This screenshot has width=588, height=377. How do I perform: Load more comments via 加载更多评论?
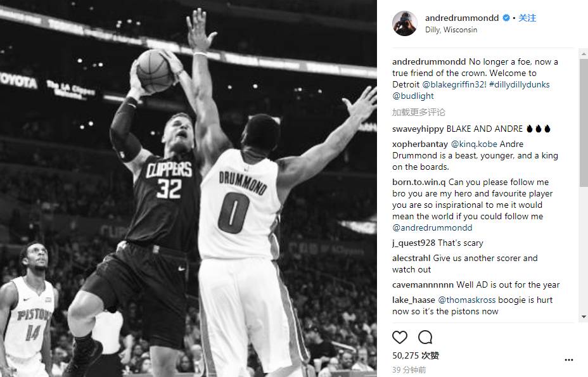(418, 112)
